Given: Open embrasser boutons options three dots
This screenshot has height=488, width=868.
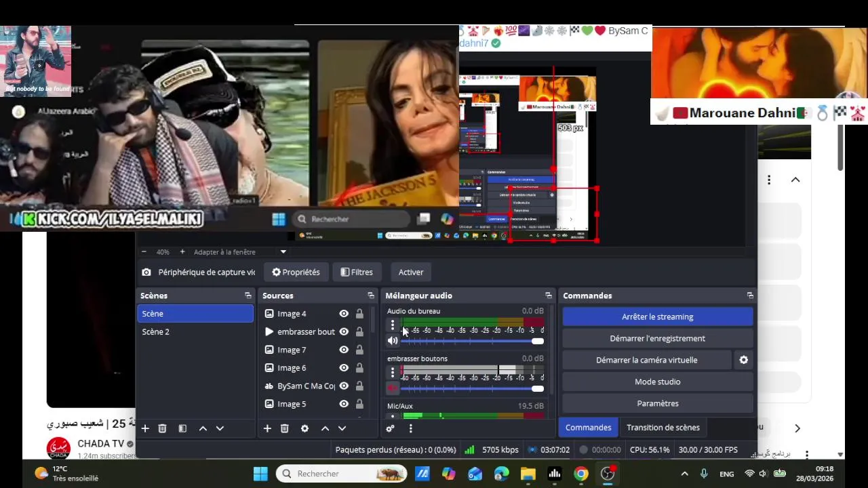Looking at the screenshot, I should (x=392, y=372).
